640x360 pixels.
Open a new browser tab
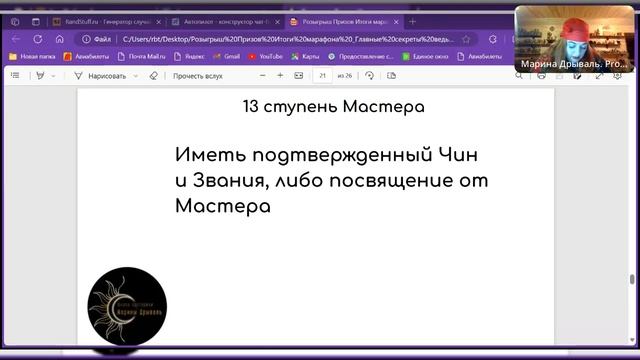412,22
